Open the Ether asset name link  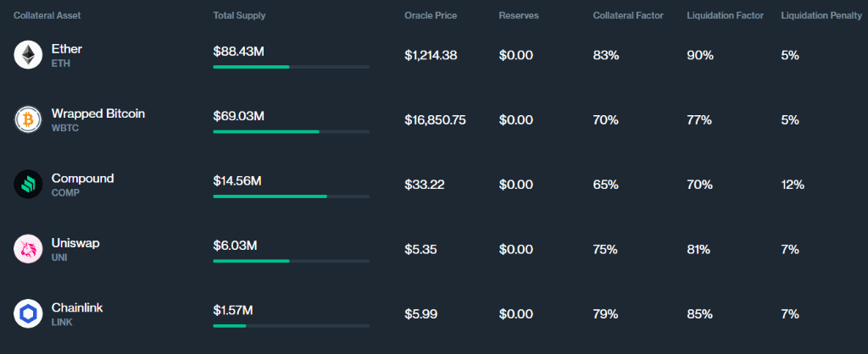point(66,49)
